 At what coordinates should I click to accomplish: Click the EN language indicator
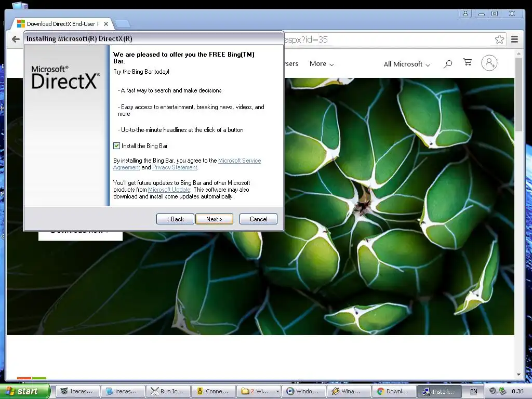[x=474, y=391]
